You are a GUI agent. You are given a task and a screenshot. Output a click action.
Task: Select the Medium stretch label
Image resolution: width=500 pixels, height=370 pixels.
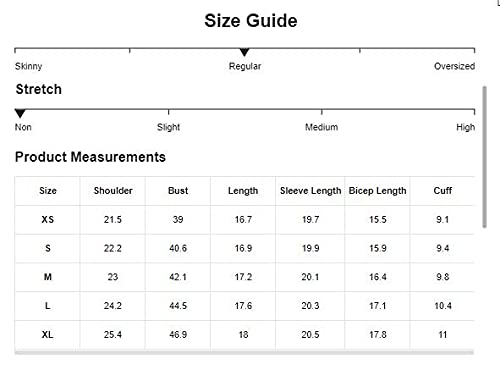(x=321, y=127)
